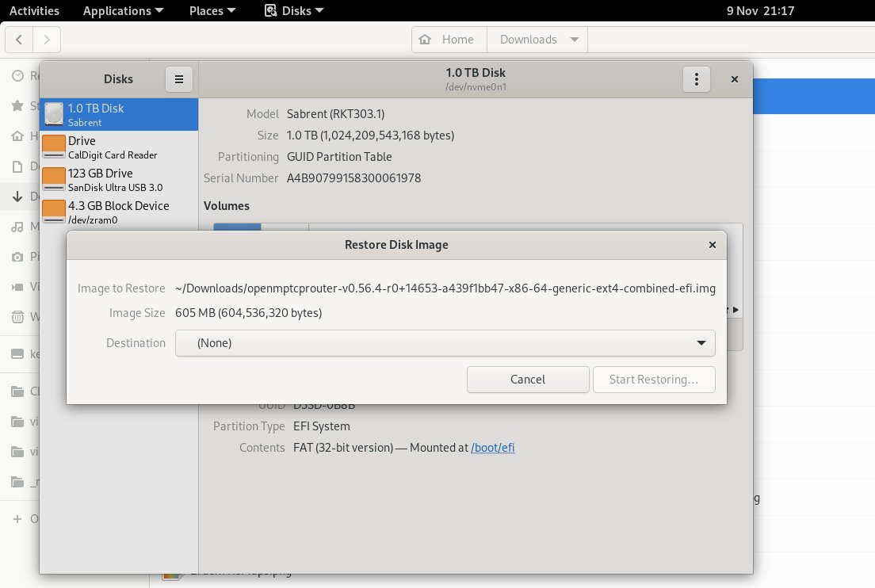The height and width of the screenshot is (588, 875).
Task: Open the Disks hamburger application menu
Action: click(179, 79)
